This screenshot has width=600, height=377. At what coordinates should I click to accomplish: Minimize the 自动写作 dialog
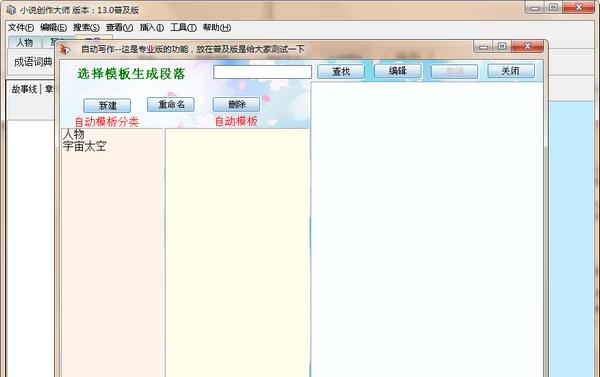(x=483, y=46)
